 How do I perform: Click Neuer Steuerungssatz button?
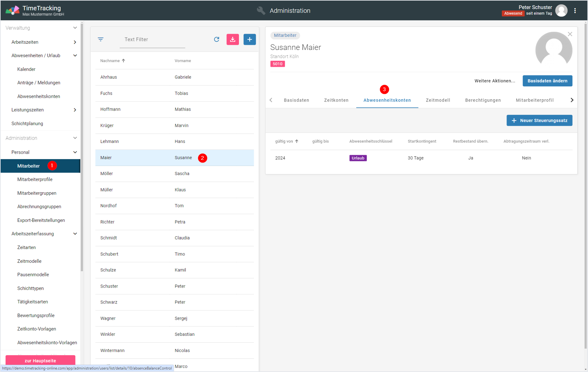tap(539, 121)
